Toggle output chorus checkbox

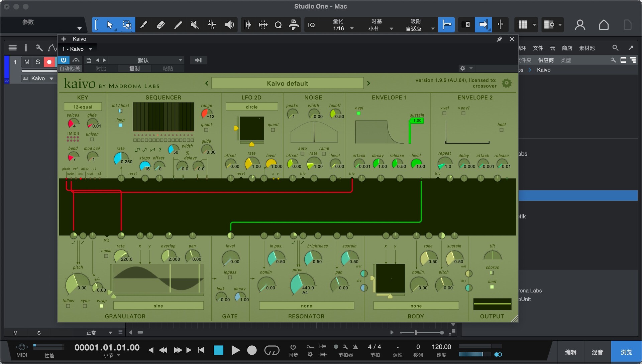pyautogui.click(x=492, y=272)
